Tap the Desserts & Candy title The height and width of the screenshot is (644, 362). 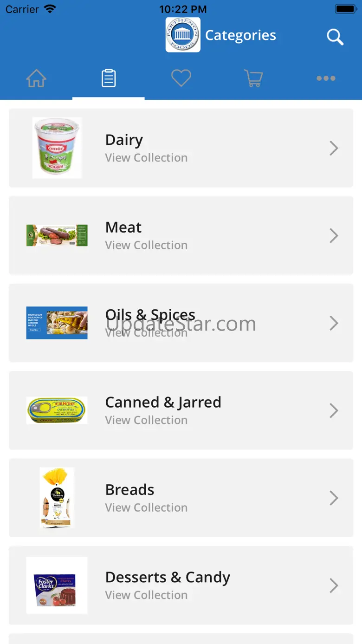click(168, 577)
